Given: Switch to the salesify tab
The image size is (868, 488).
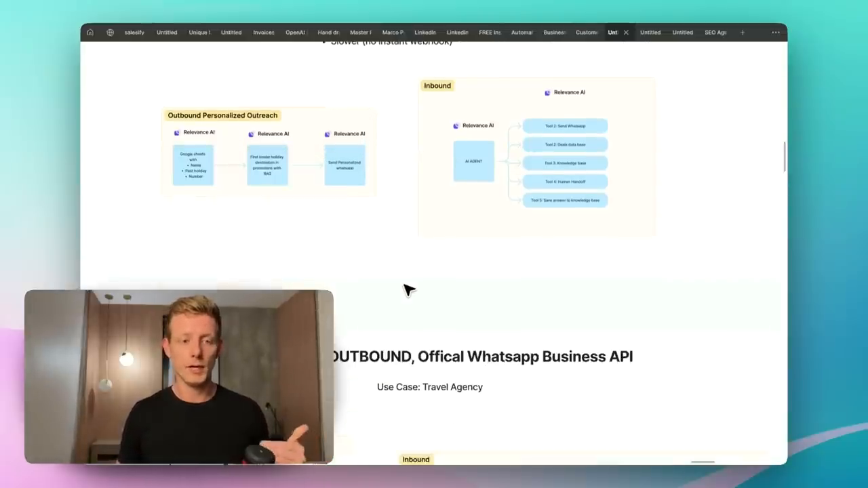Looking at the screenshot, I should pyautogui.click(x=134, y=32).
